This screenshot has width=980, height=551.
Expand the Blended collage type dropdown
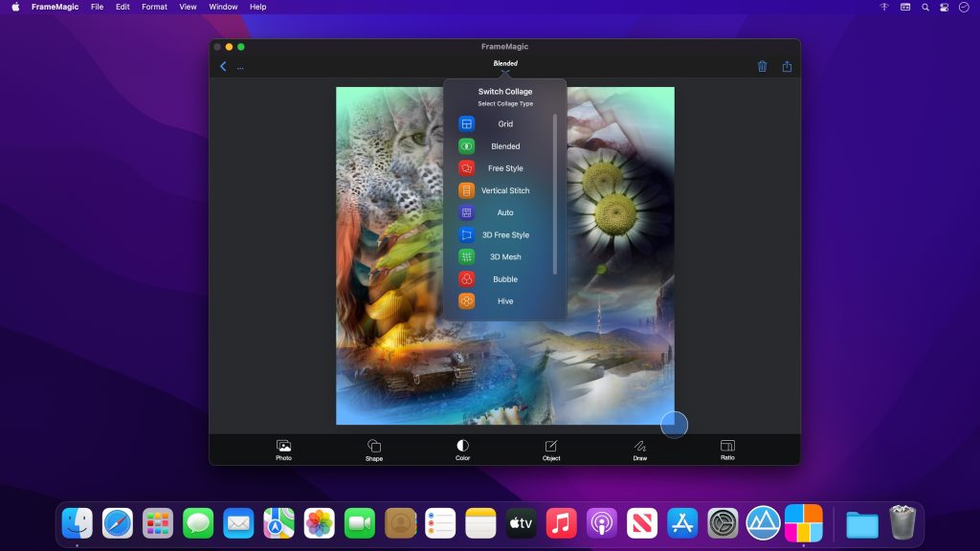[504, 63]
